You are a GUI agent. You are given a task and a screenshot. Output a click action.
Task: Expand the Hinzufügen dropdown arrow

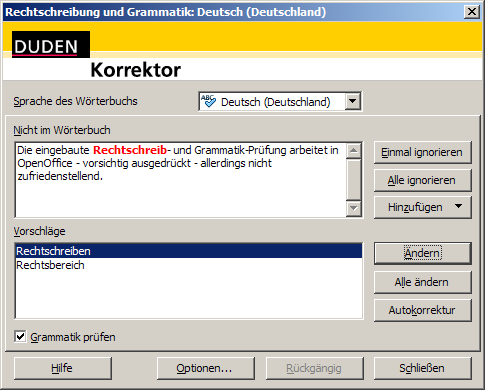pyautogui.click(x=459, y=206)
